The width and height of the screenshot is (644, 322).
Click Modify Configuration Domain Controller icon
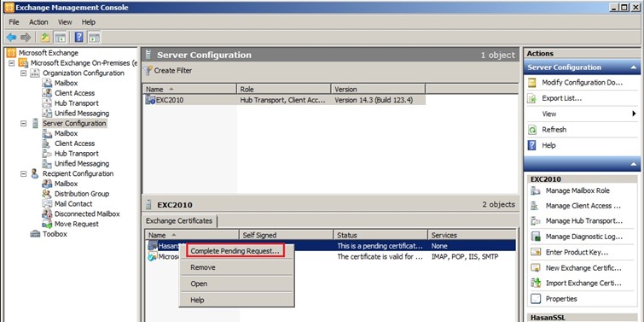[532, 83]
